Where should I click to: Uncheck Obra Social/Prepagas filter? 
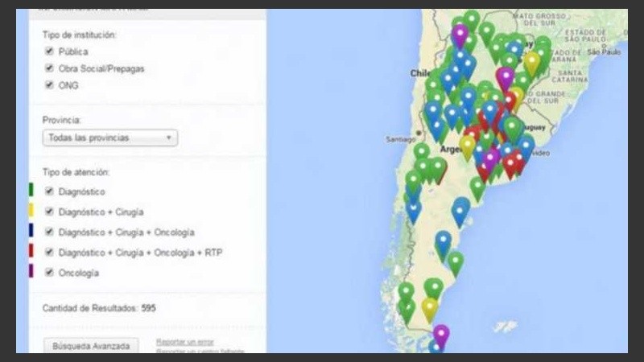coord(49,68)
